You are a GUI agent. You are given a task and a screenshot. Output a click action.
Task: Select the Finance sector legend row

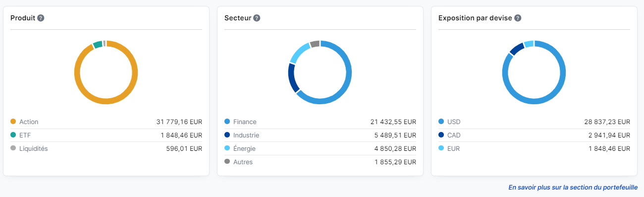click(x=320, y=122)
